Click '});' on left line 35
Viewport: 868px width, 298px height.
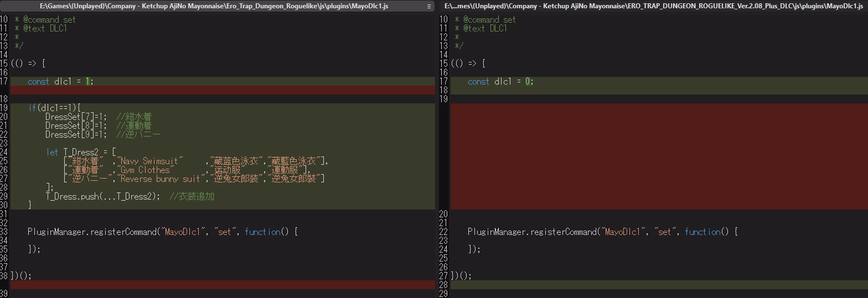point(34,249)
